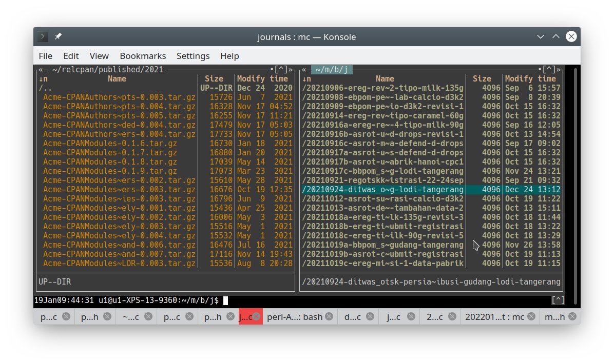The image size is (614, 364).
Task: Toggle the left panel ↓n sort indicator
Action: (43, 79)
